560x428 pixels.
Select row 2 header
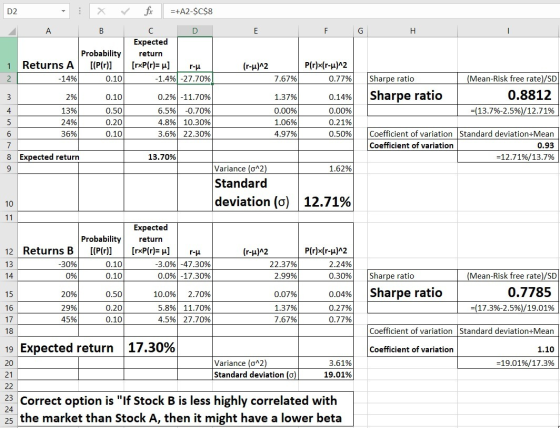click(9, 79)
